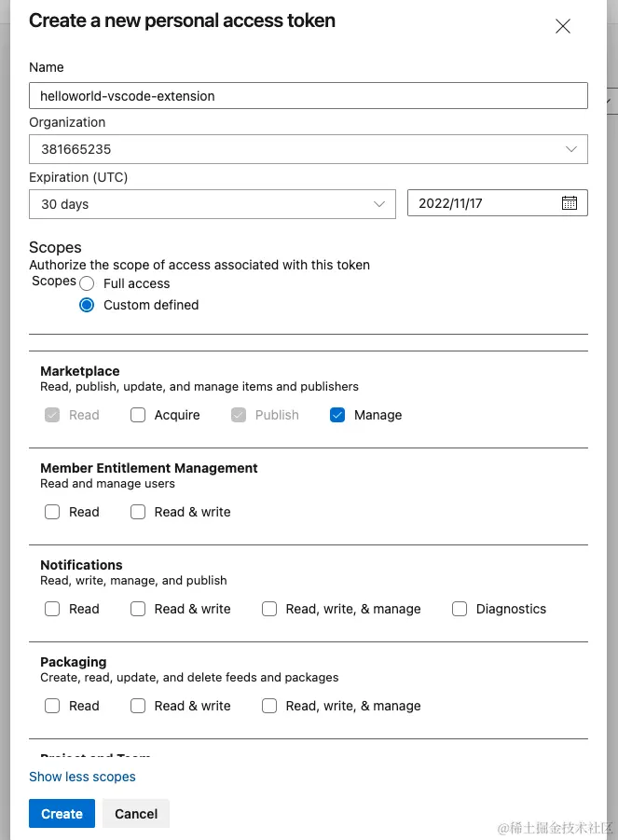The width and height of the screenshot is (618, 840).
Task: Enable the Marketplace Acquire checkbox
Action: click(x=138, y=415)
